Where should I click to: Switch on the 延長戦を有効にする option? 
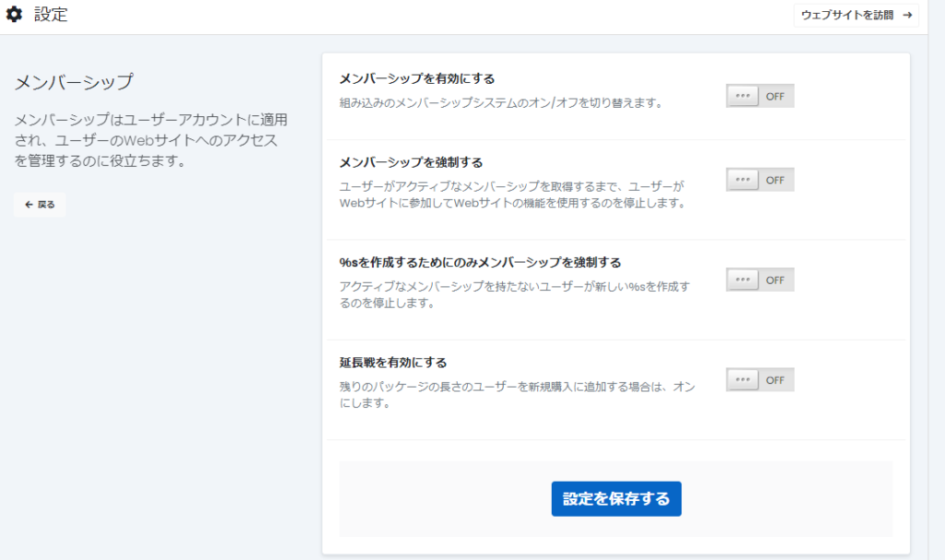click(760, 380)
